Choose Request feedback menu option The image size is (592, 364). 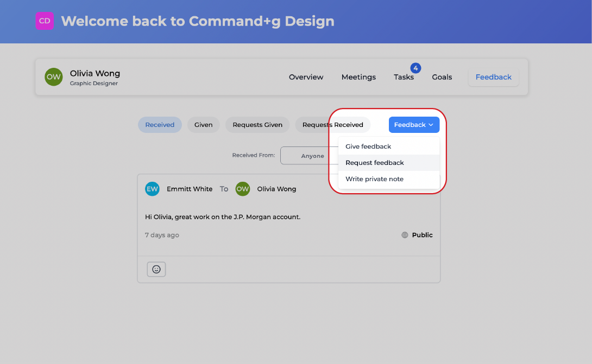coord(375,163)
